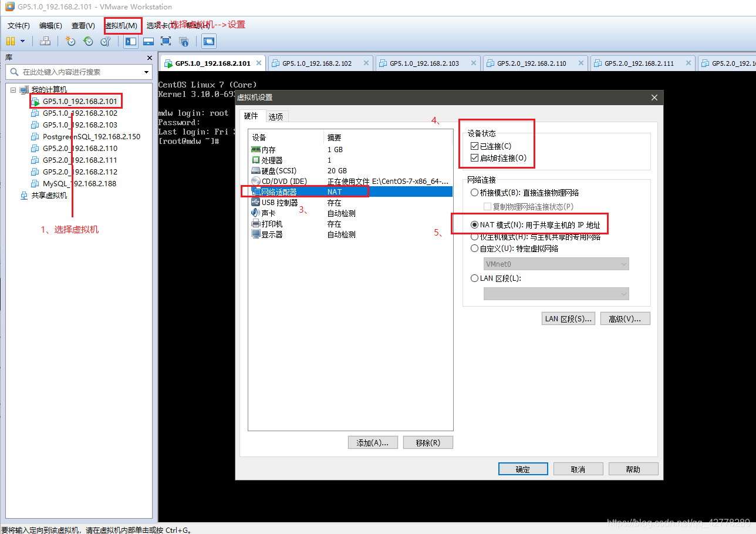Open the 虚拟机(M) menu
This screenshot has height=534, width=756.
121,26
